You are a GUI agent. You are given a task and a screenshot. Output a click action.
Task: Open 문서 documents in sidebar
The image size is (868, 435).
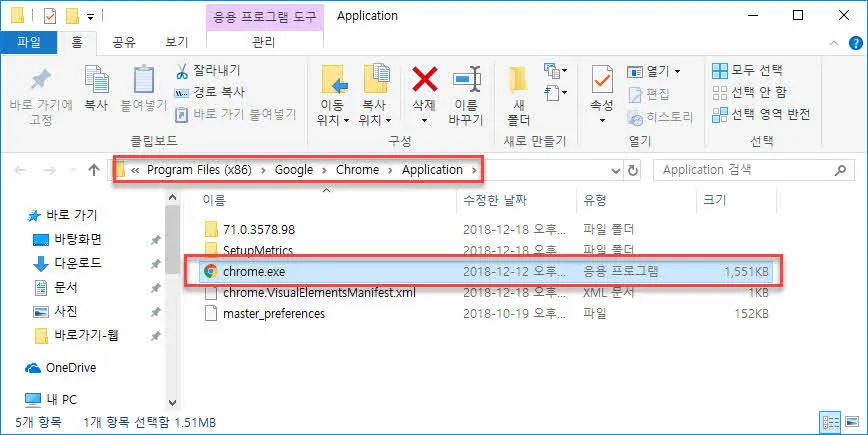(x=56, y=288)
